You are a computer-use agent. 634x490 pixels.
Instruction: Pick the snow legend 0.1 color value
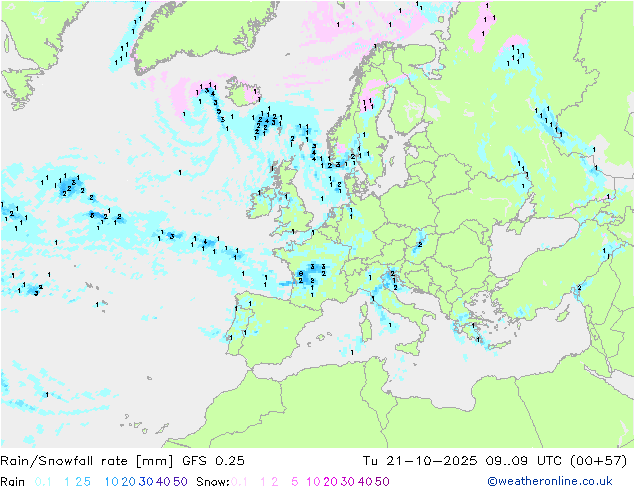click(240, 482)
